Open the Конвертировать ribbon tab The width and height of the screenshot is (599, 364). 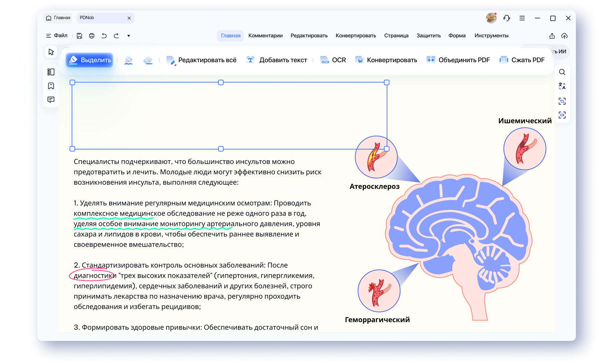click(355, 36)
